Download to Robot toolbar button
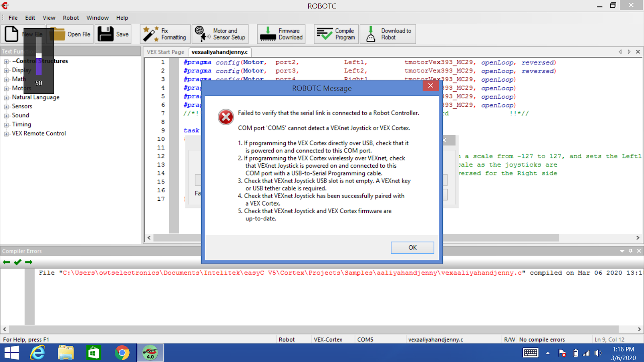 coord(388,34)
